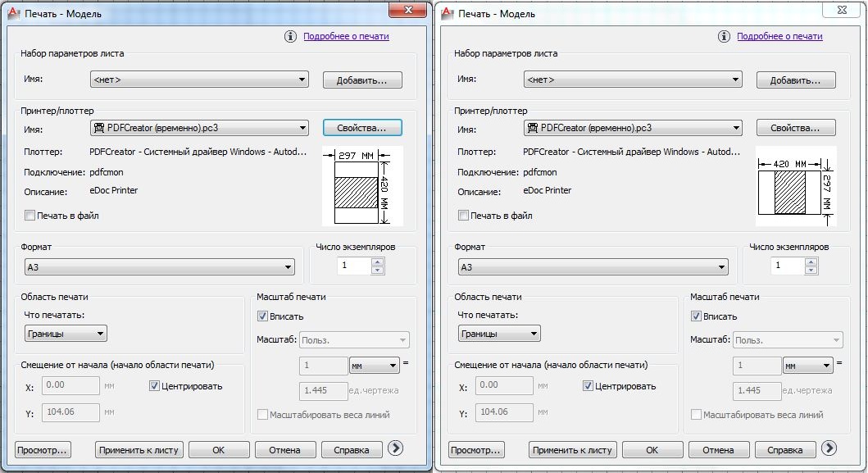Open 'Свойства...' in right dialog
Screen dimensions: 868x473
click(796, 128)
